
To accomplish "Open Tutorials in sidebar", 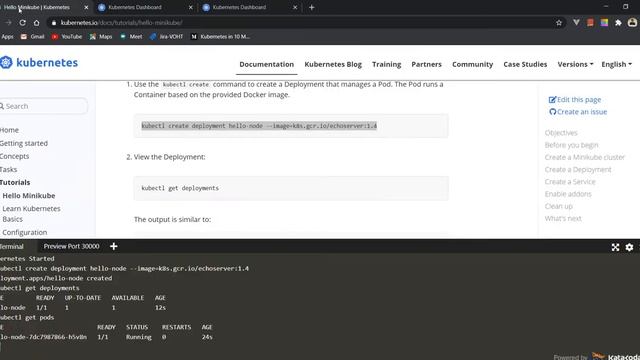I will pyautogui.click(x=15, y=182).
